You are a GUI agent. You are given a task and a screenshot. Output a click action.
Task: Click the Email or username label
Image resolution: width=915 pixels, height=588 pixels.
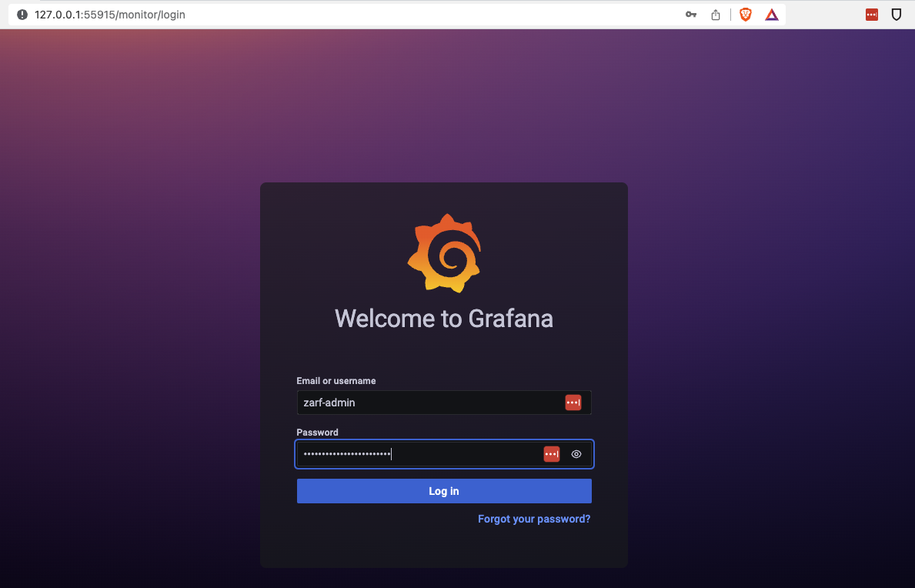[336, 381]
